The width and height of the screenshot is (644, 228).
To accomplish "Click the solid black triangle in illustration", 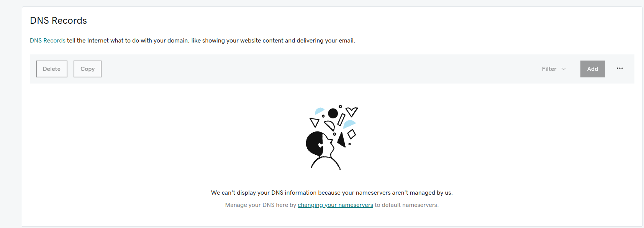I will tap(342, 140).
